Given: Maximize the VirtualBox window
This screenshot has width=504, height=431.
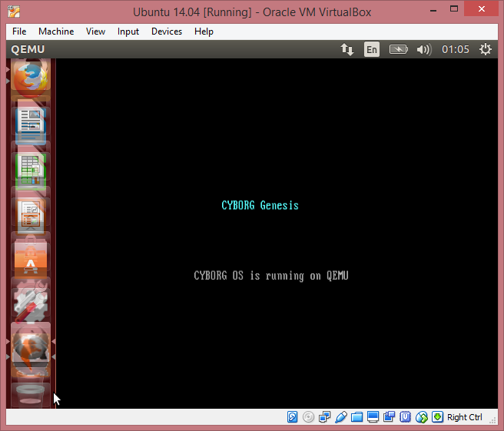Looking at the screenshot, I should (x=454, y=9).
